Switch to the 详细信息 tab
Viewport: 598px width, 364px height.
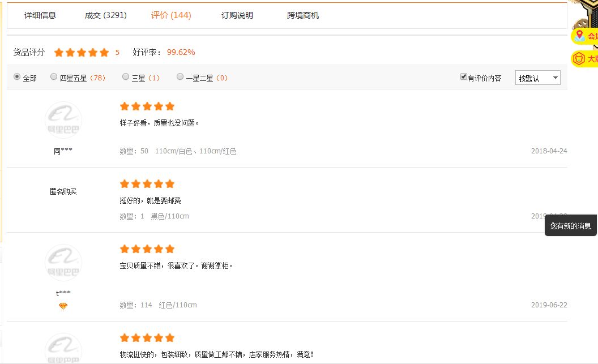[40, 15]
